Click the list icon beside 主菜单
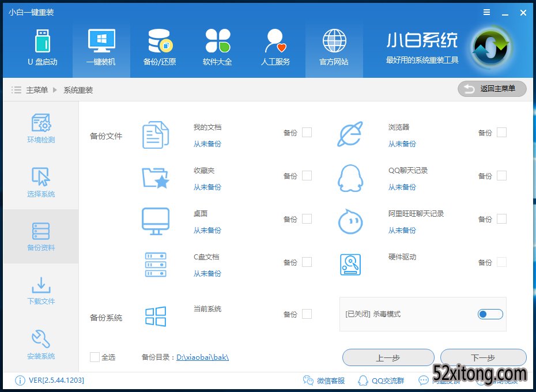This screenshot has width=536, height=392. coord(16,90)
